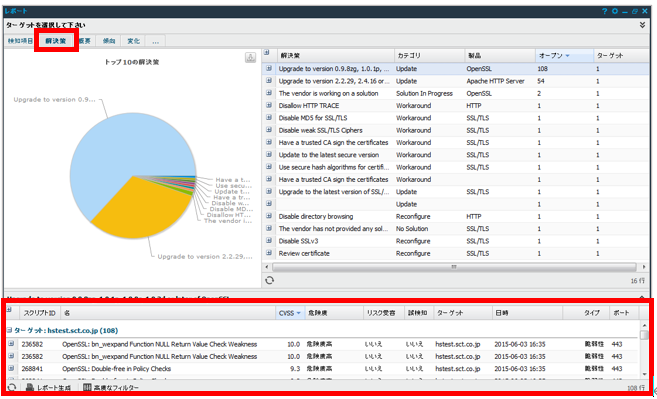Expand the Disable weak SSL/TLS Ciphers row
Image resolution: width=657 pixels, height=399 pixels.
click(269, 130)
